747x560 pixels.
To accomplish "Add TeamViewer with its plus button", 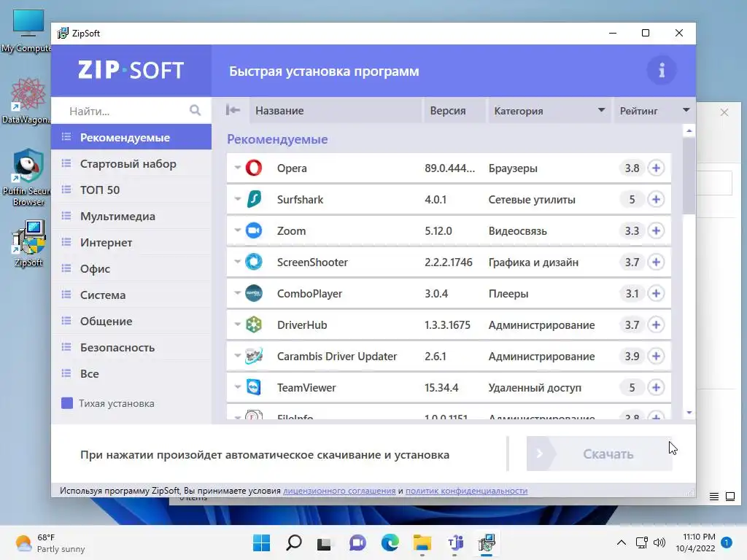I will click(656, 388).
